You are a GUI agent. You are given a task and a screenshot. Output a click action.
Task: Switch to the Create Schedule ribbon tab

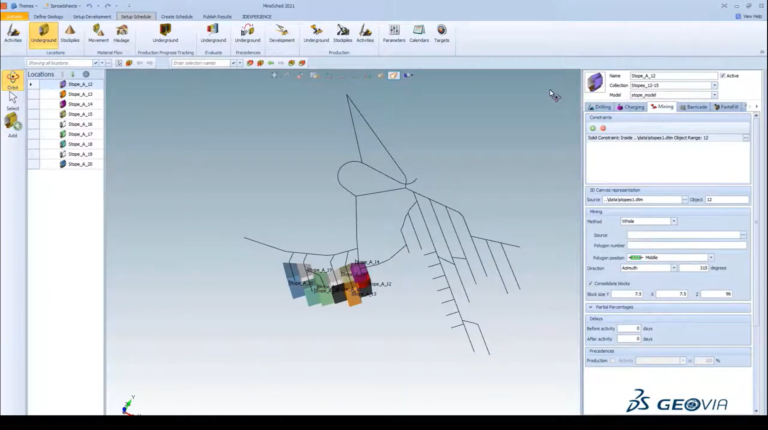coord(177,17)
